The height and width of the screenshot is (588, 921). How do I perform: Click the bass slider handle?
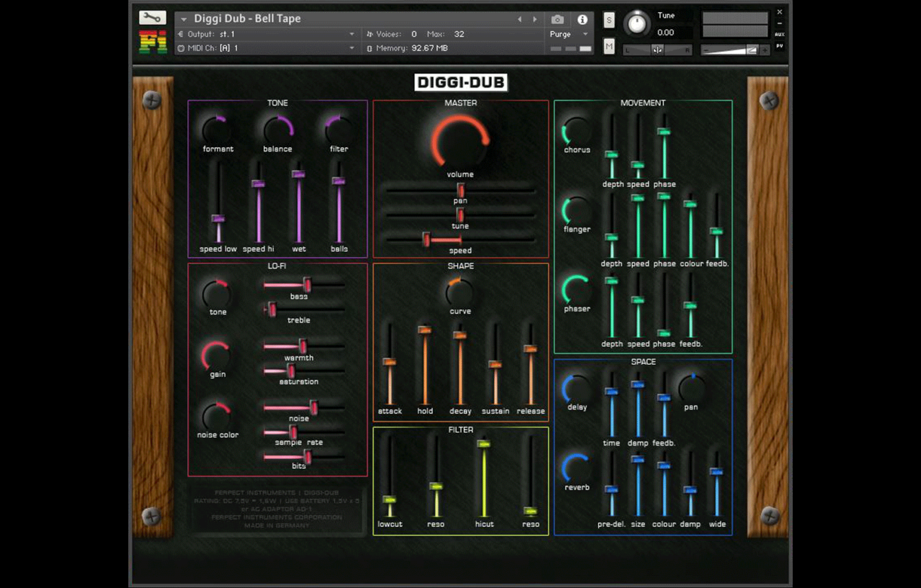point(307,285)
